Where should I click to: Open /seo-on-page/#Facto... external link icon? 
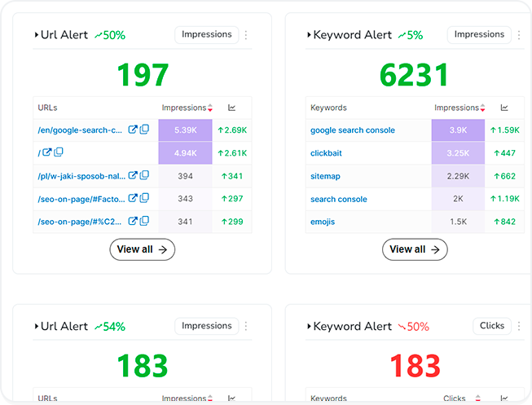point(134,198)
